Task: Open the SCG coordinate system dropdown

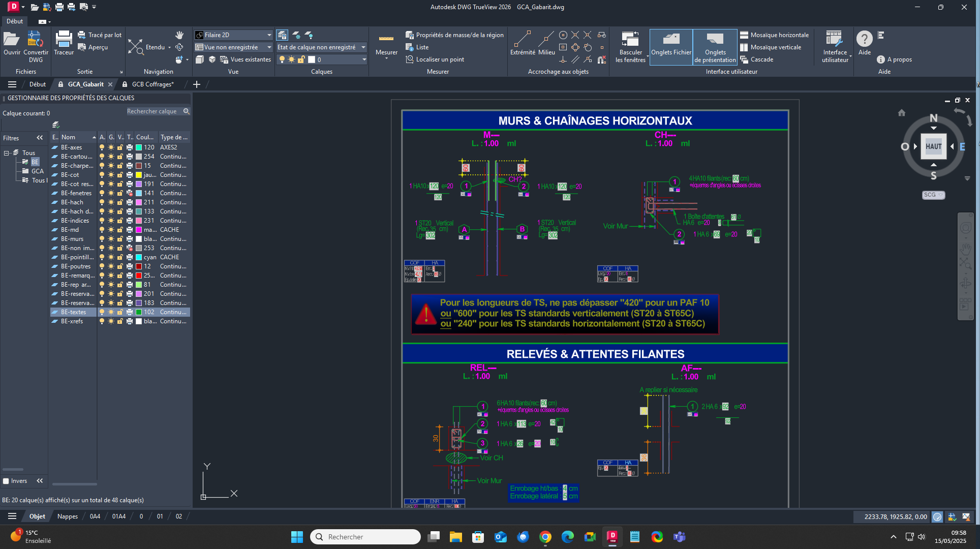Action: coord(933,195)
